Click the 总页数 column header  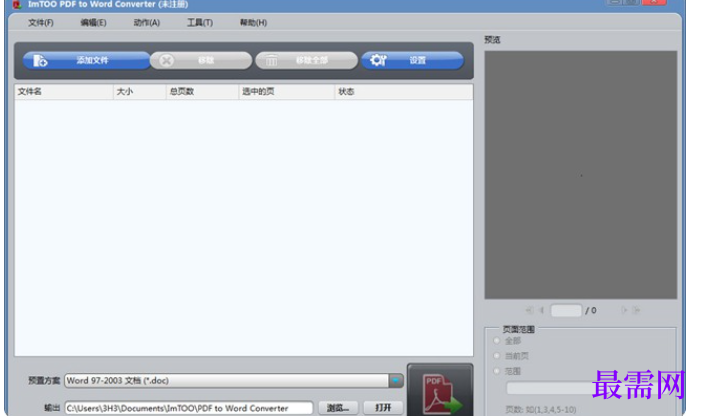[202, 92]
